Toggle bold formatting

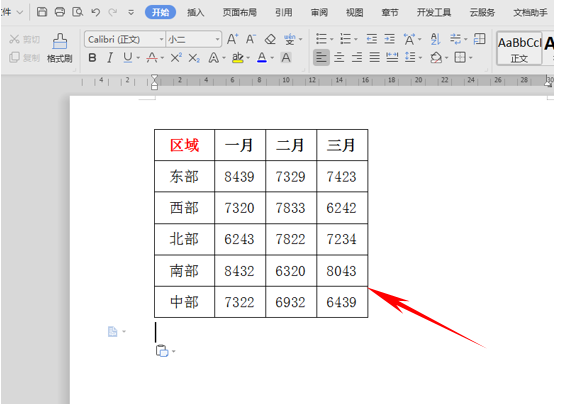click(x=92, y=58)
